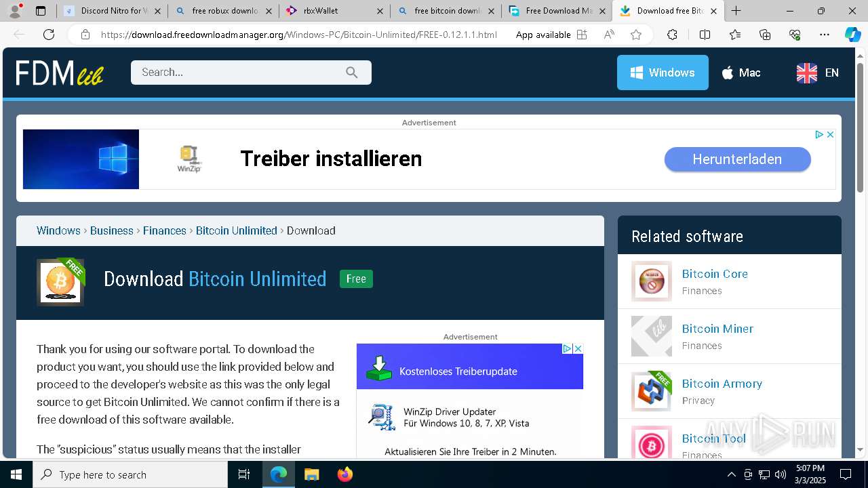Close the rbxWallet tab
Screen dimensions: 868x488
tap(379, 11)
